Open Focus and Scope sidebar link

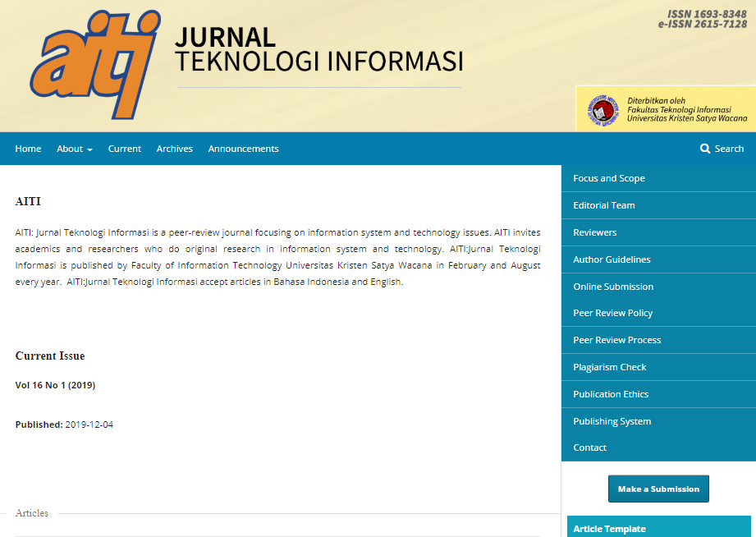click(609, 178)
